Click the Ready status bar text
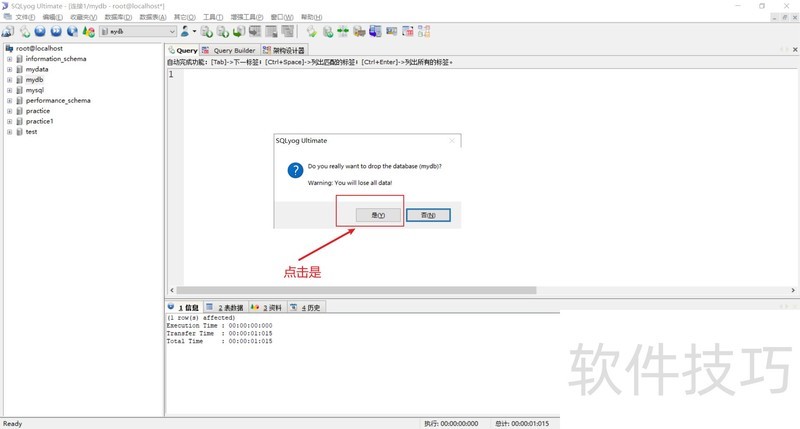This screenshot has width=800, height=429. pyautogui.click(x=13, y=424)
